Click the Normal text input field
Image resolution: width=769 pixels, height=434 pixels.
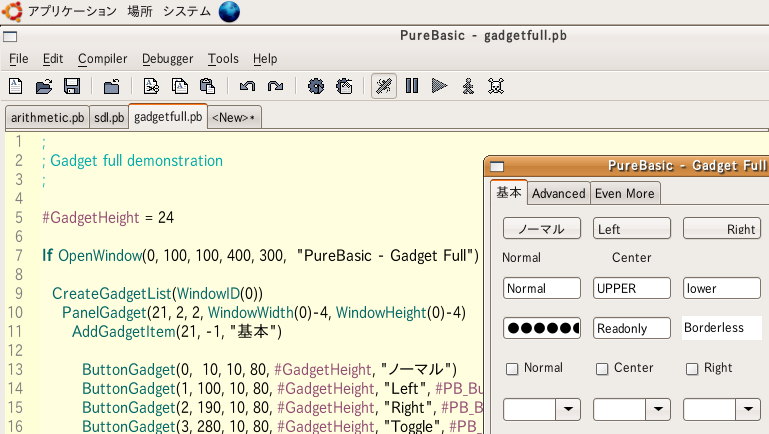[x=542, y=288]
